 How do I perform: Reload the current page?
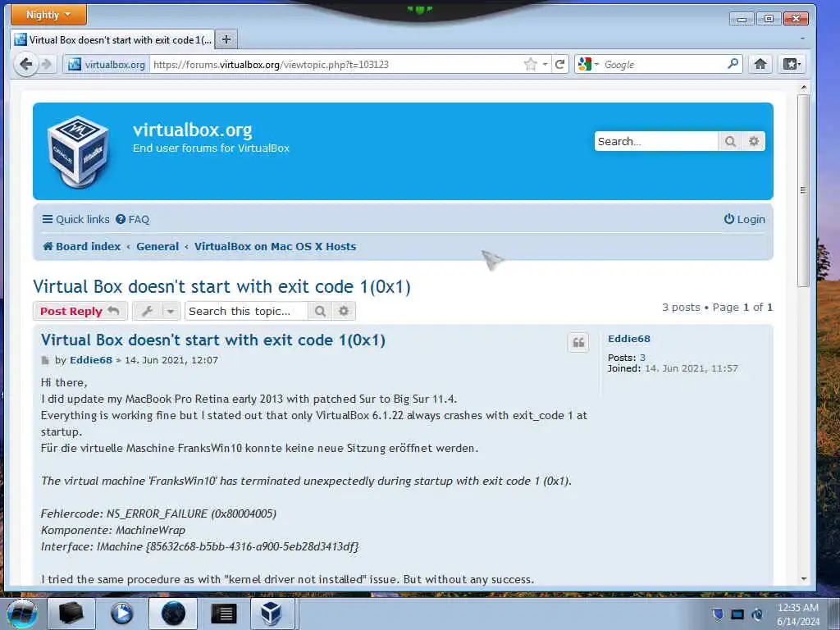[x=559, y=64]
